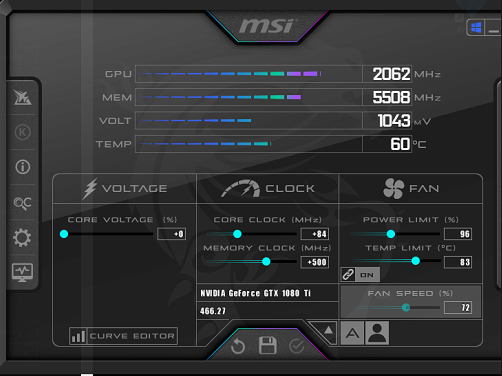Open the hardware monitor icon
The height and width of the screenshot is (376, 502).
coord(22,272)
